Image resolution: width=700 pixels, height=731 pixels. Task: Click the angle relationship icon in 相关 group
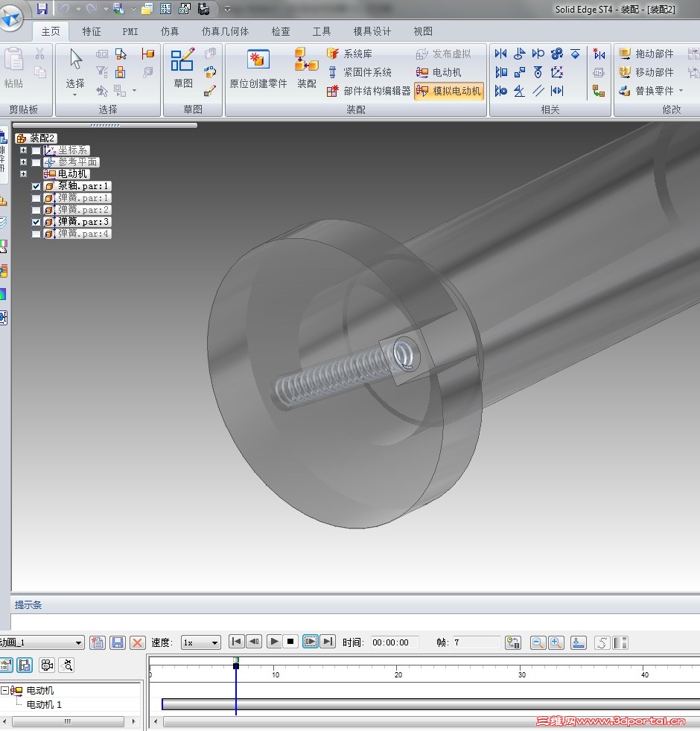pyautogui.click(x=520, y=90)
